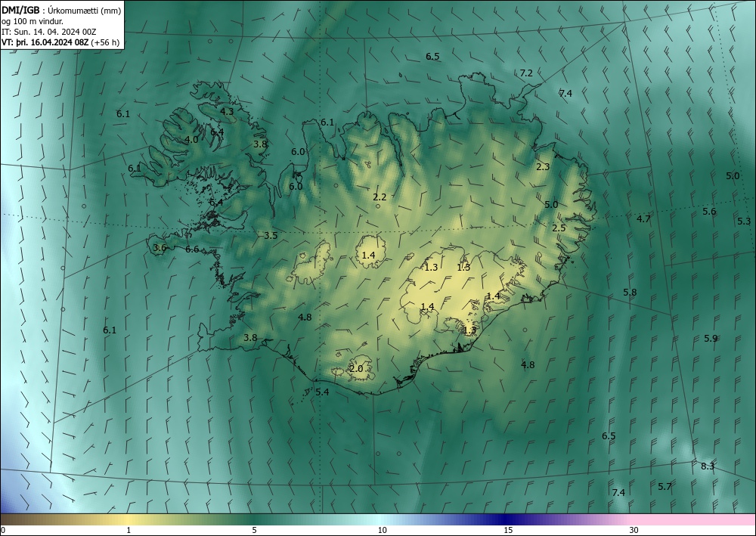The image size is (756, 536).
Task: Click the 'IT: Sun. 14. 04. 2024 00Z' line
Action: tap(48, 32)
